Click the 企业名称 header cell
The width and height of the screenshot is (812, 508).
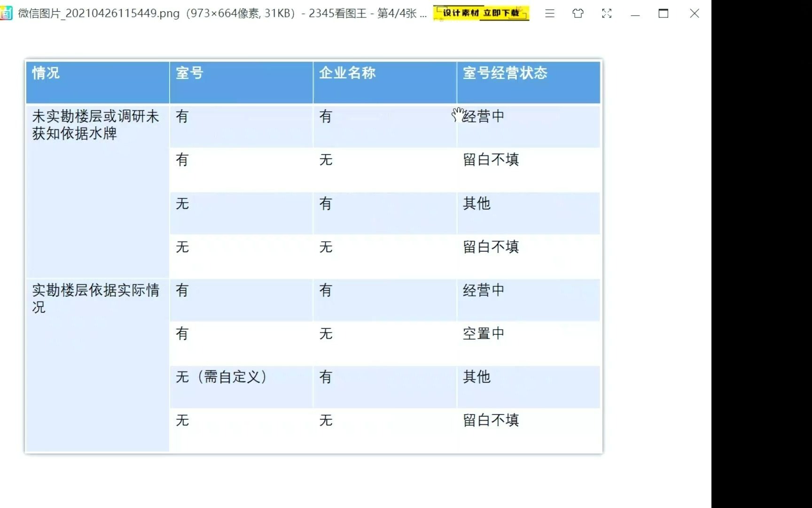(x=385, y=82)
